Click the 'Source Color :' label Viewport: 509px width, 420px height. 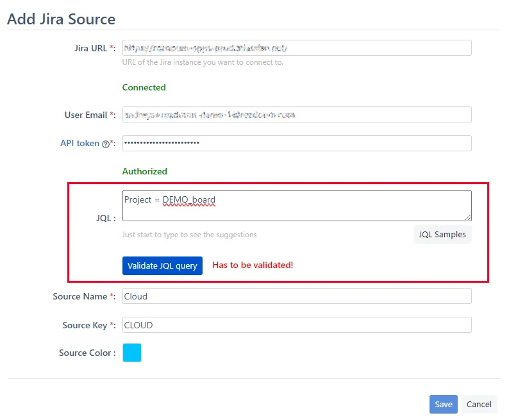pos(87,353)
